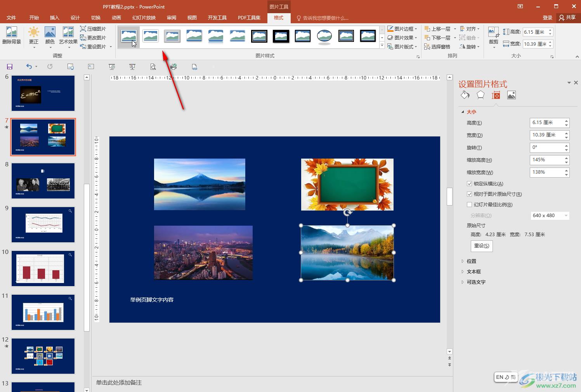Select slide 10 bar chart thumbnail

tap(43, 268)
